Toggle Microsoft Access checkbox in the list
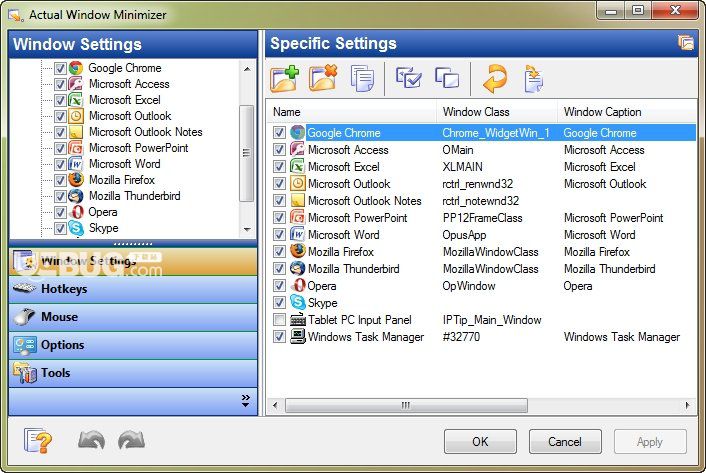Image resolution: width=706 pixels, height=473 pixels. tap(279, 149)
